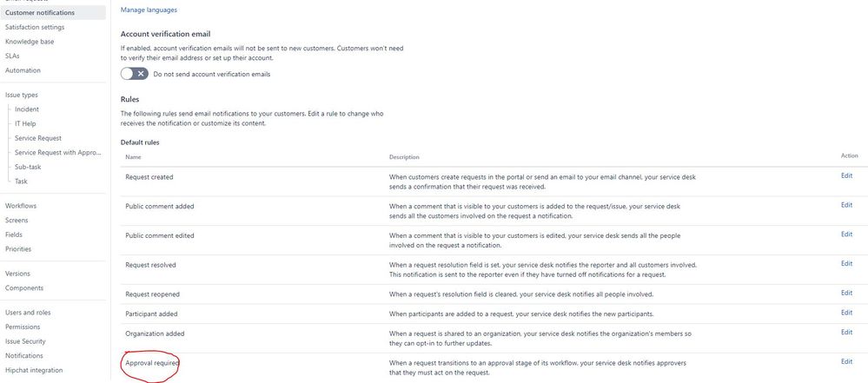Select Automation in the sidebar

pyautogui.click(x=23, y=70)
